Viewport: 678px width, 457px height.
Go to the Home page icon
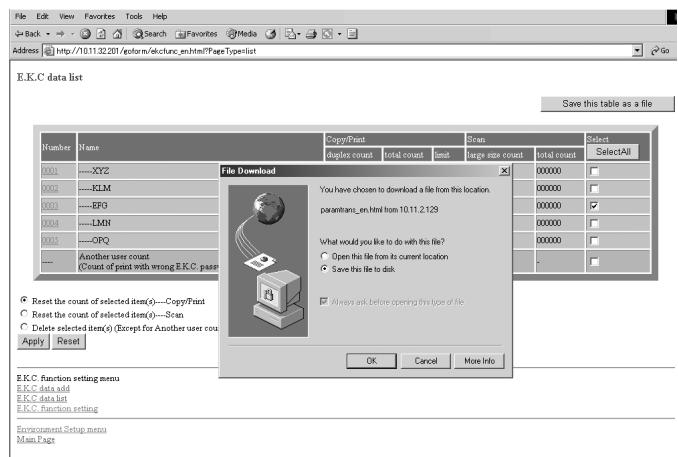coord(117,34)
